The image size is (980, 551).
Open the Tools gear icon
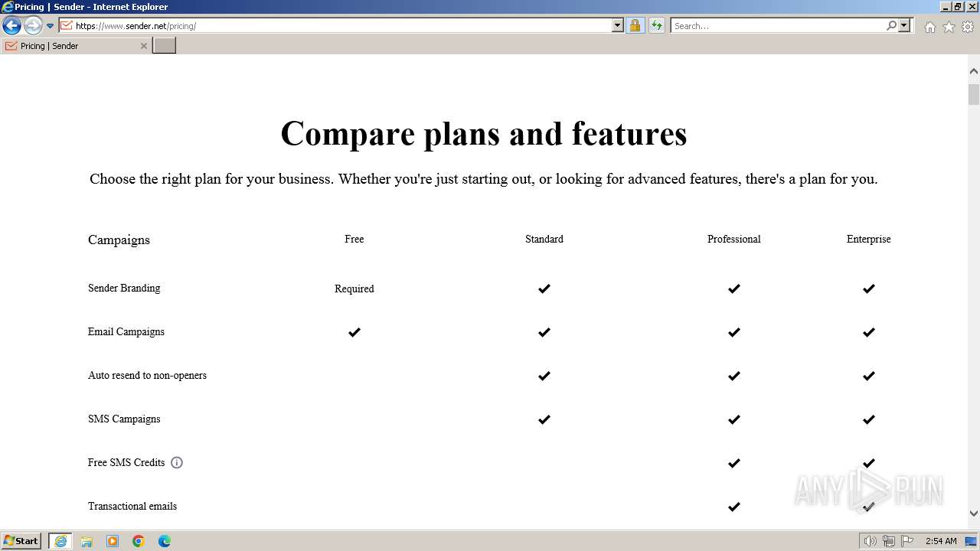[x=968, y=27]
